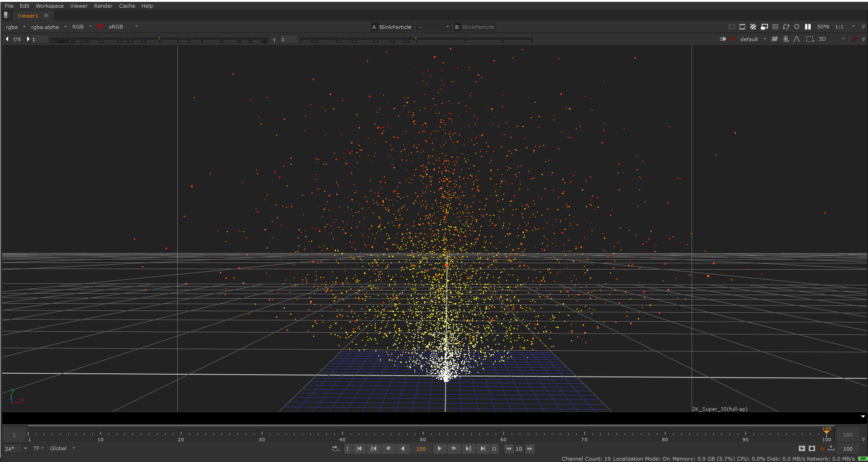Pause the viewer updates
Image resolution: width=868 pixels, height=462 pixels.
point(808,27)
